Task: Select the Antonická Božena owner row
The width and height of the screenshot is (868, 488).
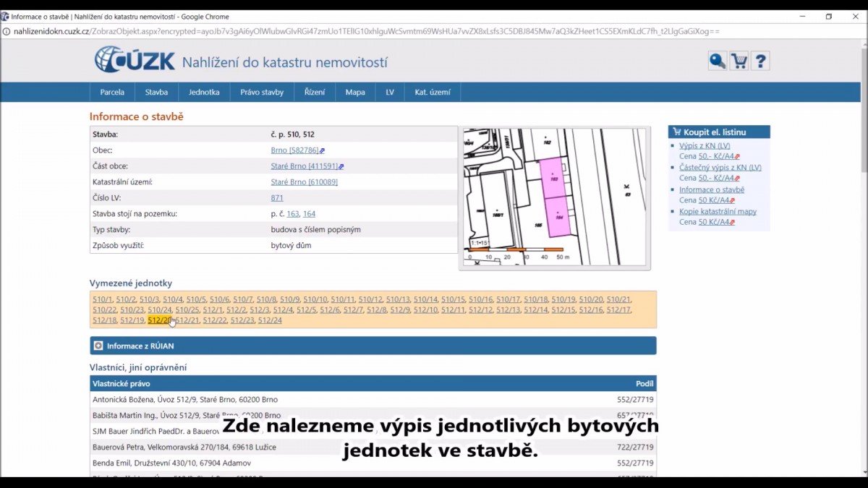Action: (373, 399)
